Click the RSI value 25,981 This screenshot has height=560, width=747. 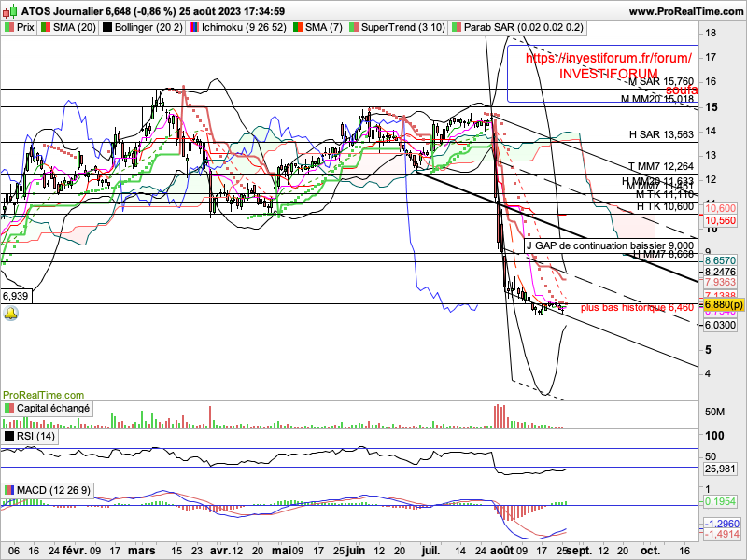click(720, 469)
